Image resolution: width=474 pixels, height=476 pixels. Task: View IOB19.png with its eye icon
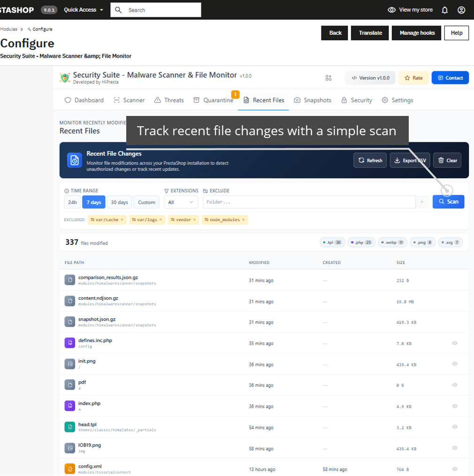point(455,448)
